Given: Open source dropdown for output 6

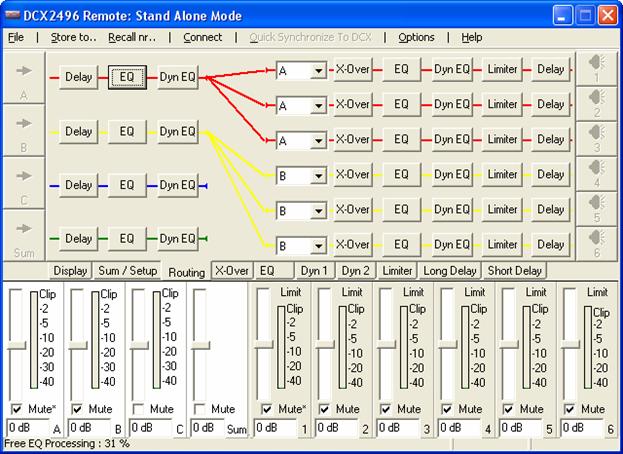Looking at the screenshot, I should click(318, 245).
